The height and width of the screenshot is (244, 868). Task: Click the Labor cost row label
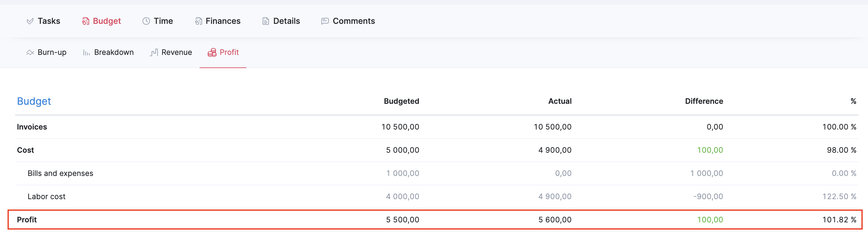[46, 197]
